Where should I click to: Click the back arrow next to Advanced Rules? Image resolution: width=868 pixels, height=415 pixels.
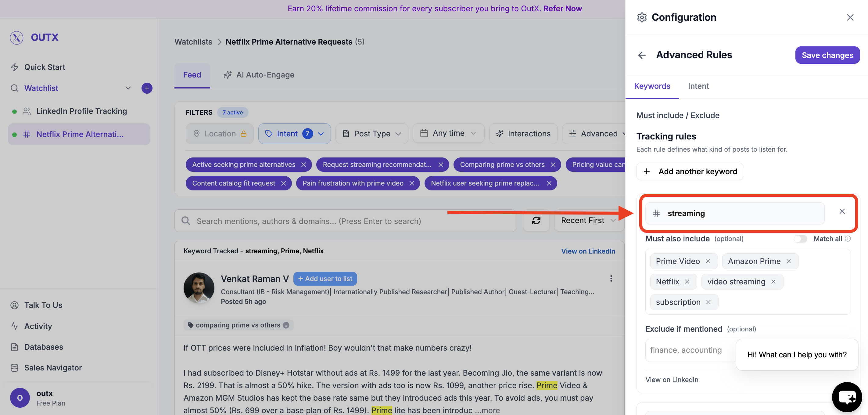[642, 55]
